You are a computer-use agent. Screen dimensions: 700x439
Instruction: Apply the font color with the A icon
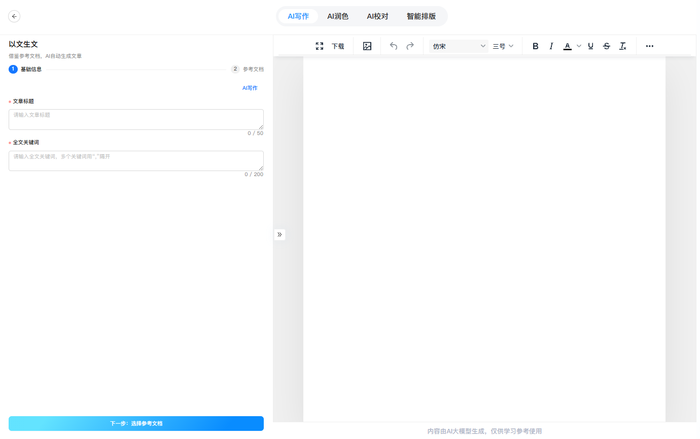567,46
